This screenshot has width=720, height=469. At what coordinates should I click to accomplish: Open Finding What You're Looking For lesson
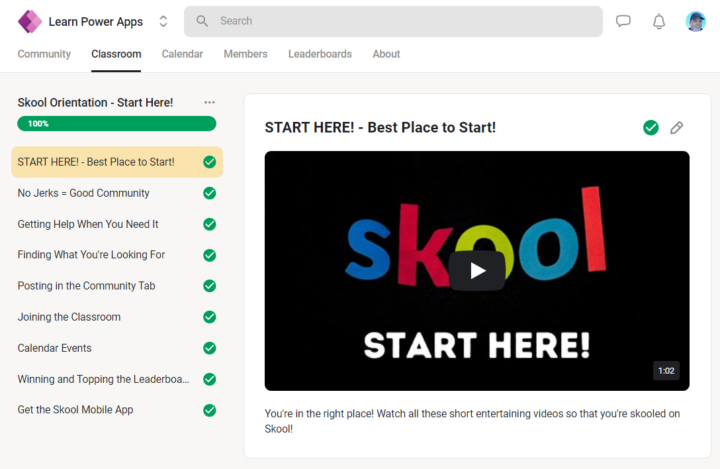pos(117,255)
